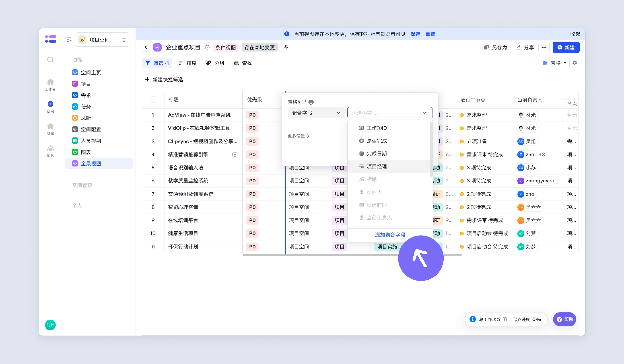Expand the 项目空间 workspace switcher
Image resolution: width=624 pixels, height=364 pixels.
coord(102,40)
